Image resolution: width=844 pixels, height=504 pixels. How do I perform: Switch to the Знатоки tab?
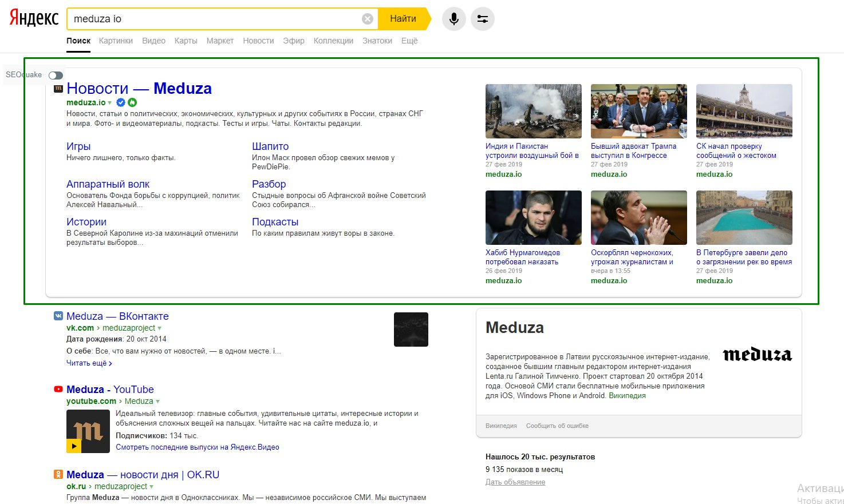(x=377, y=41)
